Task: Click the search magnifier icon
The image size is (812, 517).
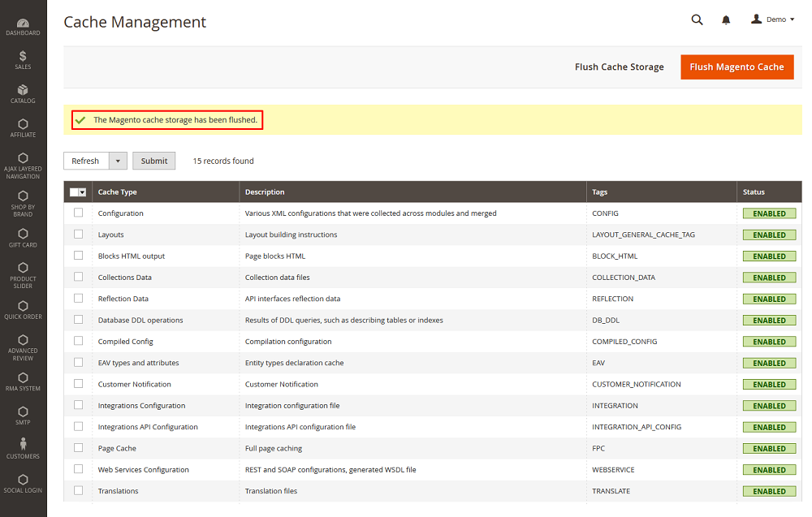Action: (697, 20)
